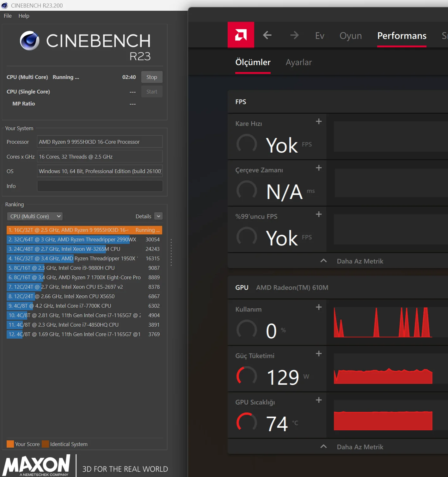
Task: Click the 02:40 elapsed time value
Action: [129, 77]
